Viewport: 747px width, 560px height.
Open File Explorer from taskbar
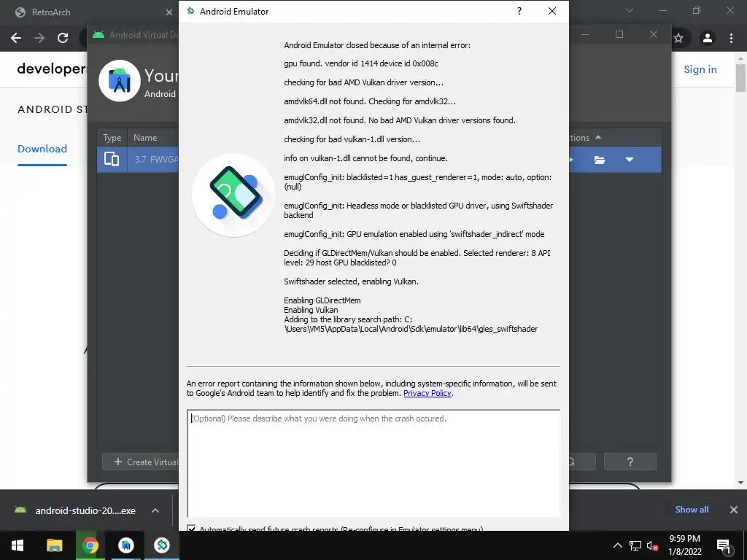[x=54, y=545]
